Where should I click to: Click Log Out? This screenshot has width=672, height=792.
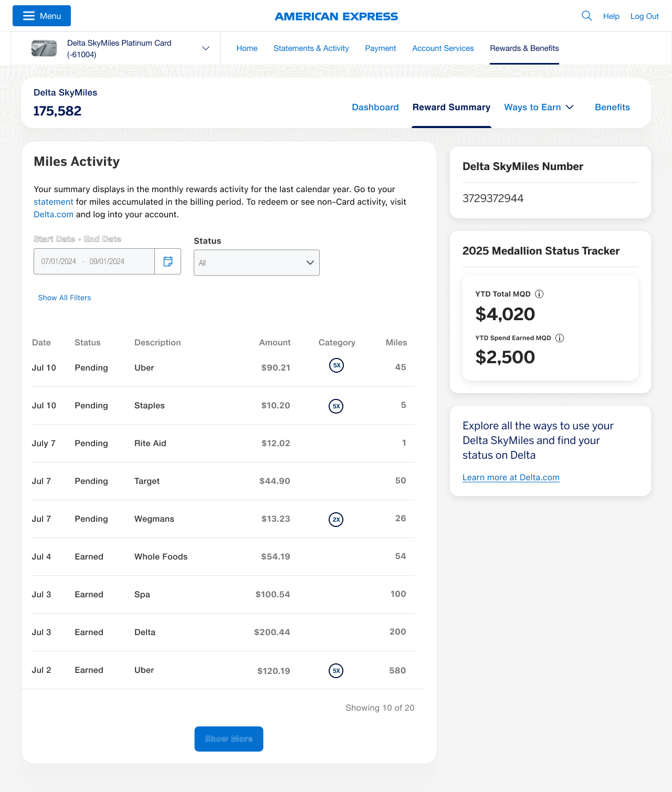tap(644, 16)
